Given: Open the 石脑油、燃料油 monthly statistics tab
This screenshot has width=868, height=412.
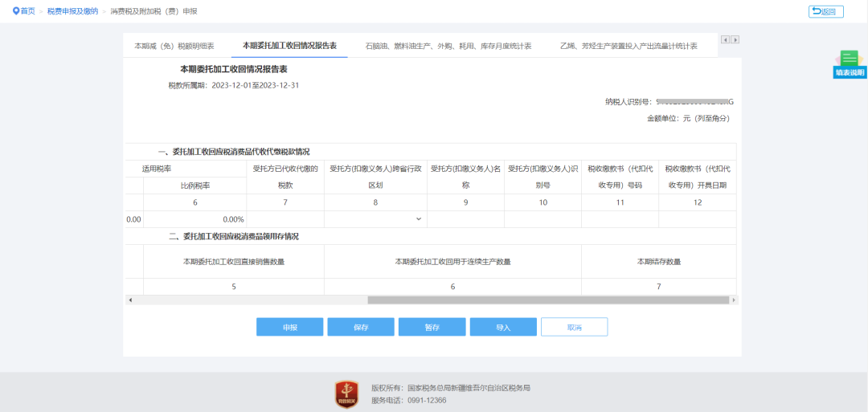Looking at the screenshot, I should [x=448, y=47].
